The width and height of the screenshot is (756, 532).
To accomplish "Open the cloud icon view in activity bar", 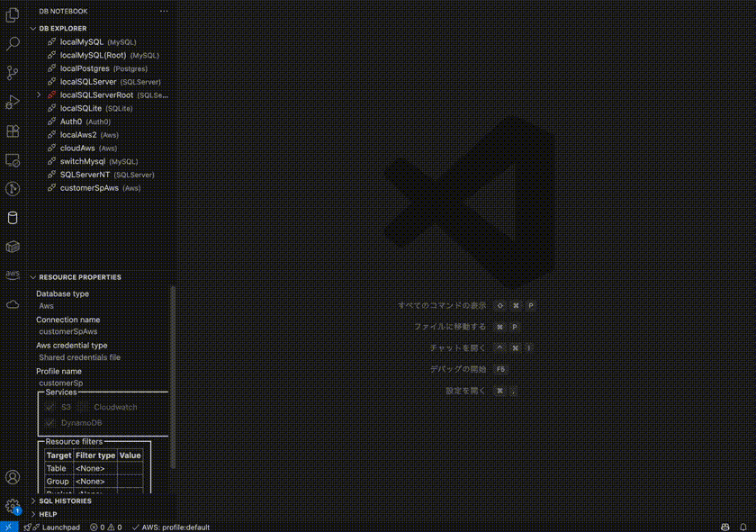I will coord(13,304).
